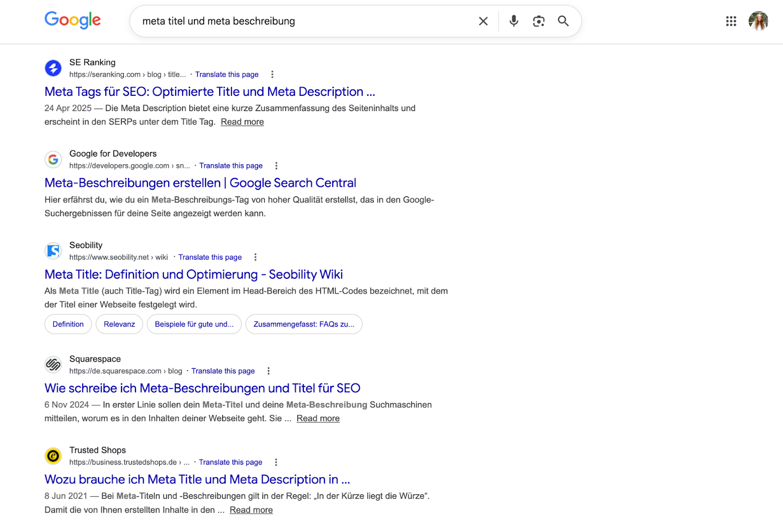Open 'Meta-Beschreibungen erstellen | Google Search Central'

[200, 182]
